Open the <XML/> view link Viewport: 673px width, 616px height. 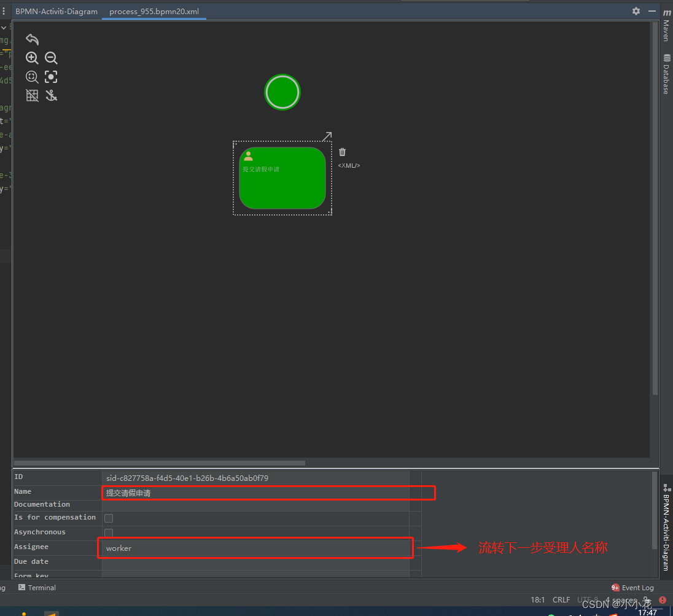[349, 165]
